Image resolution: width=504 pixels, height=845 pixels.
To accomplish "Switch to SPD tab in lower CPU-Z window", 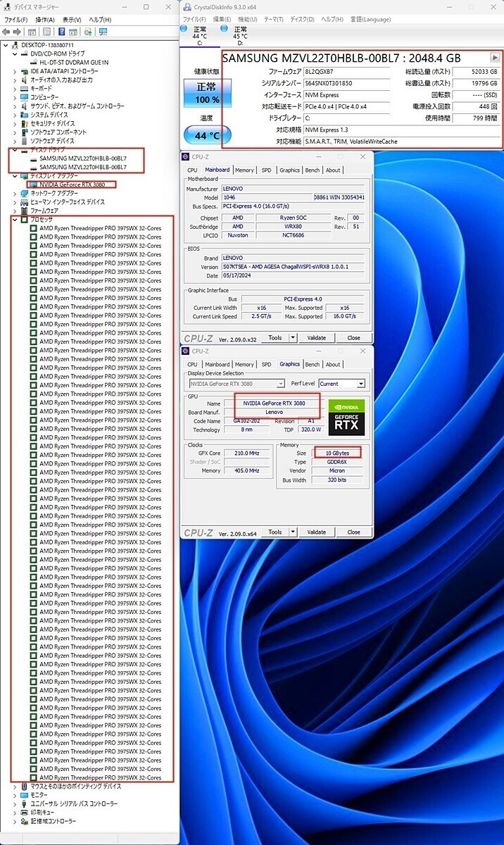I will click(266, 364).
